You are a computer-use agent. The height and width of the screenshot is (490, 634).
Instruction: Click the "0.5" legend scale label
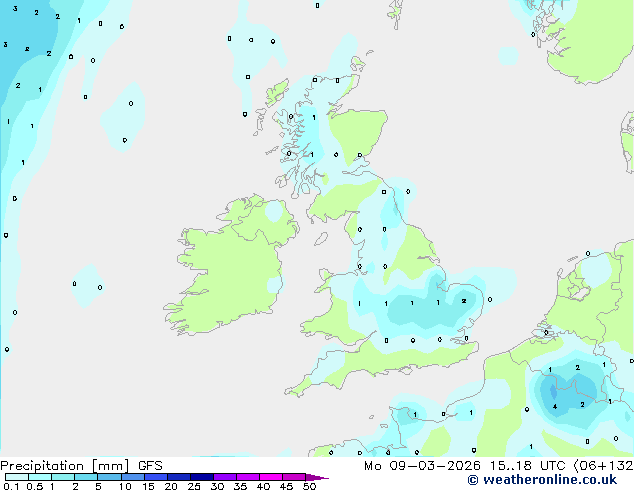pos(35,486)
